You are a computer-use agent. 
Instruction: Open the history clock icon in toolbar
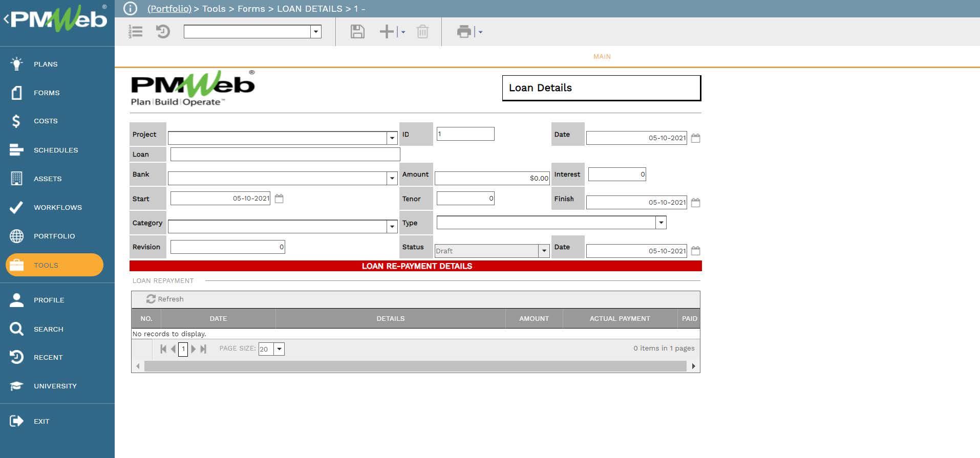[163, 32]
